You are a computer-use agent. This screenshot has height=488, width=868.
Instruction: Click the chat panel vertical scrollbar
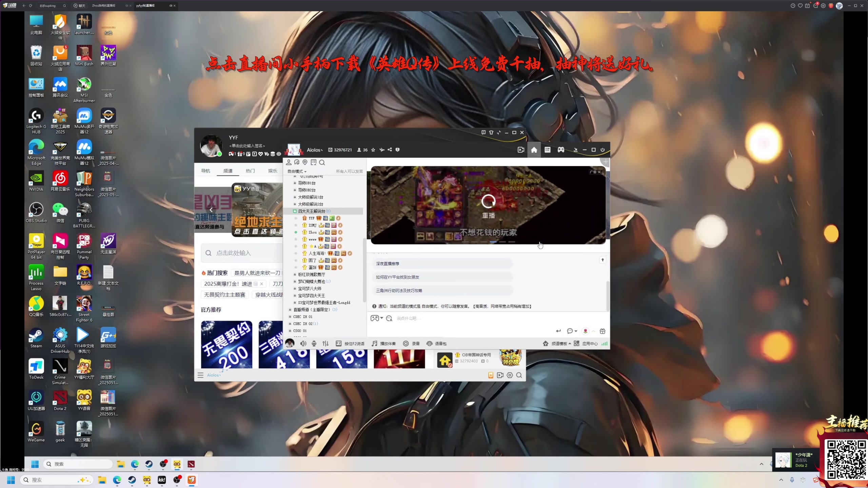coord(608,296)
